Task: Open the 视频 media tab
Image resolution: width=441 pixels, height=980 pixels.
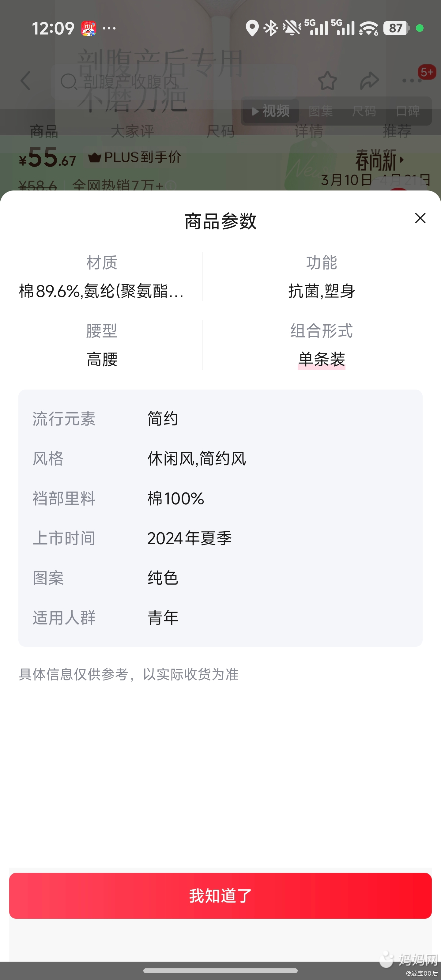Action: (271, 111)
